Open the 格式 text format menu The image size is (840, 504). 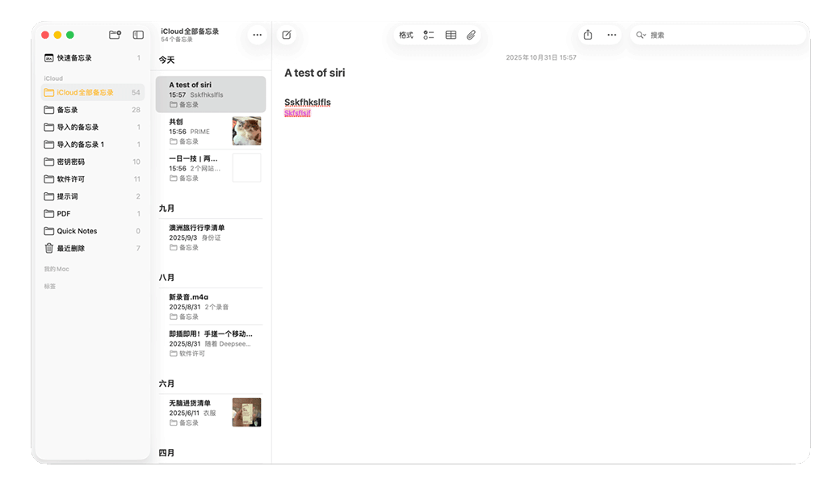click(405, 35)
